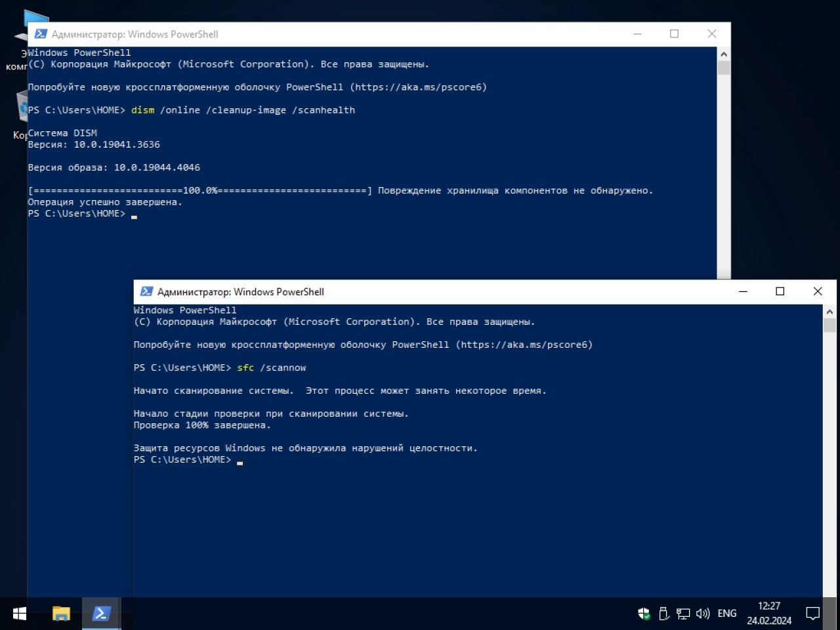
Task: Click the PowerShell taskbar icon
Action: [x=101, y=614]
